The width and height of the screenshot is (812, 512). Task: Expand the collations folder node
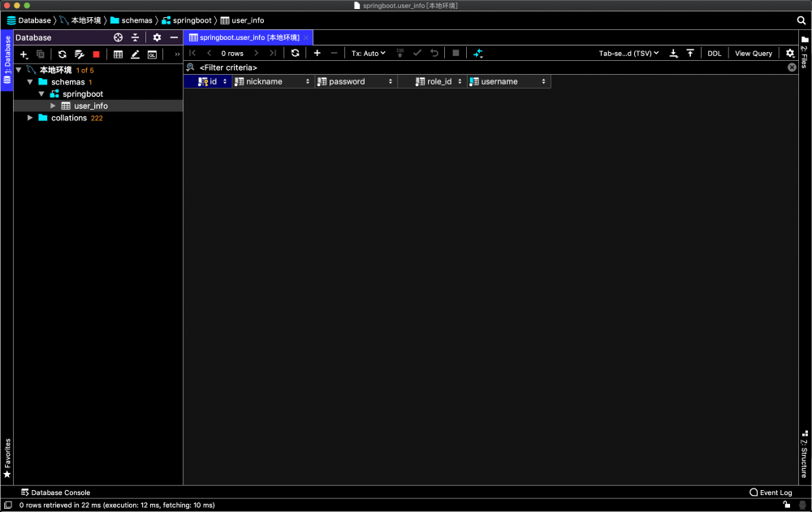(30, 118)
